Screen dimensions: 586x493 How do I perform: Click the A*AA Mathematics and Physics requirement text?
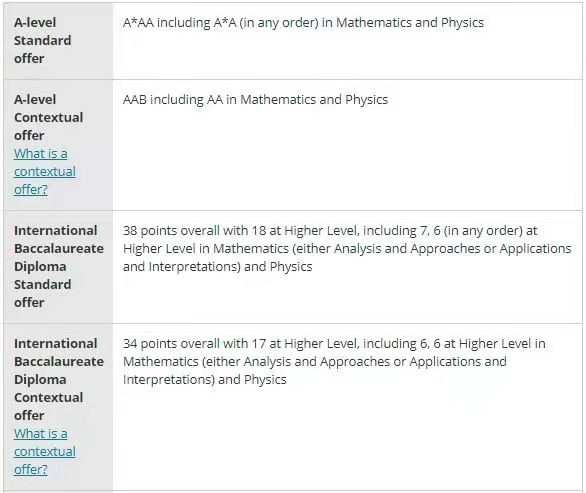pos(303,23)
